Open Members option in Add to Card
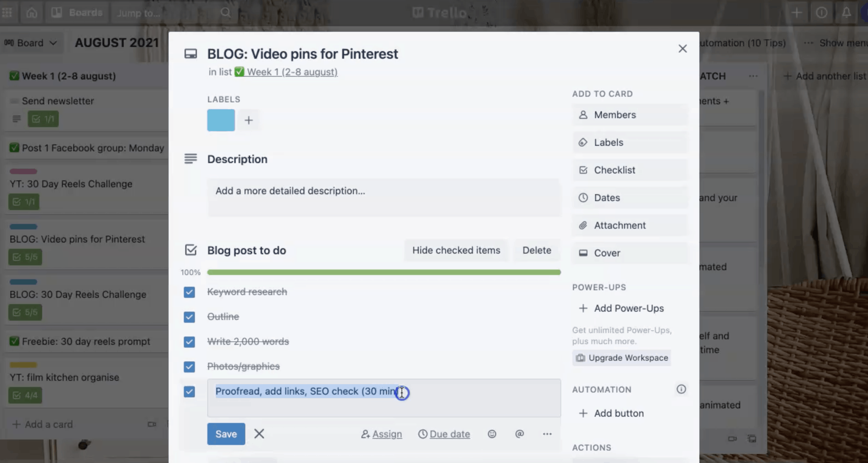 tap(630, 115)
